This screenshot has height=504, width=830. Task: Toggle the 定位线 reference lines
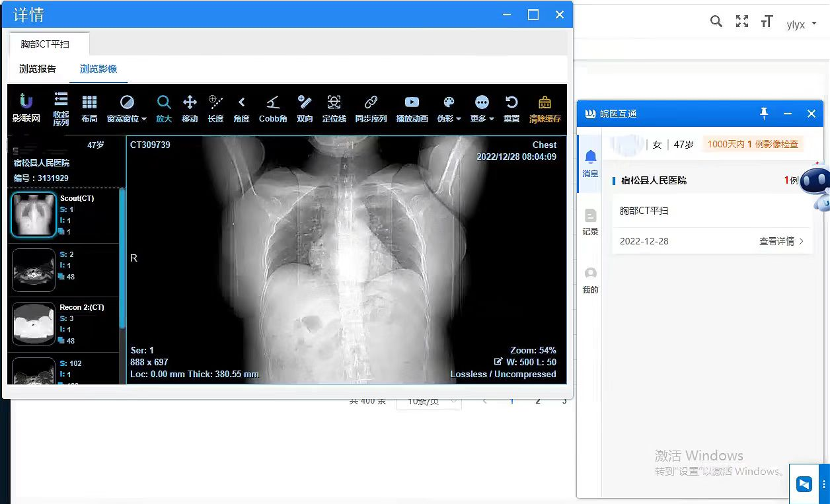pyautogui.click(x=334, y=109)
